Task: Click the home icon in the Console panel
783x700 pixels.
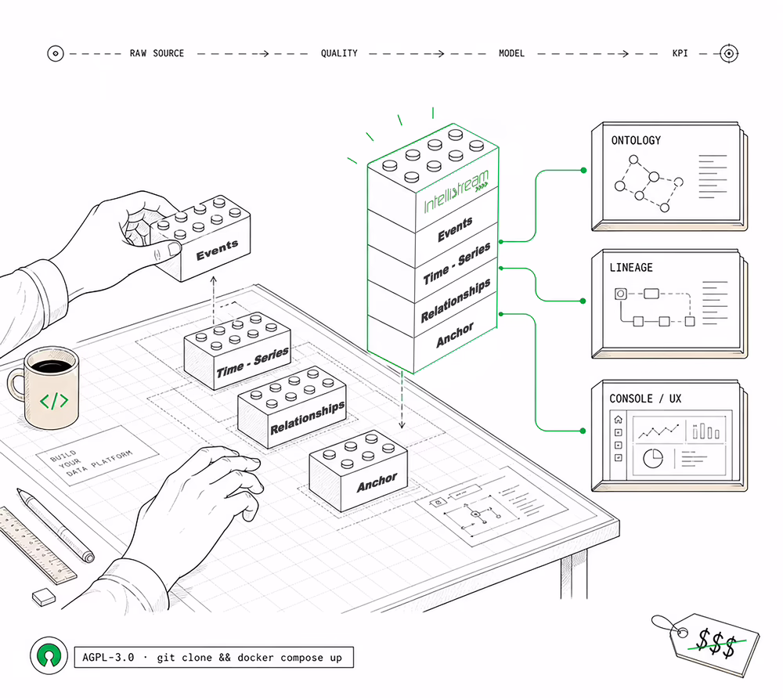Action: [619, 420]
